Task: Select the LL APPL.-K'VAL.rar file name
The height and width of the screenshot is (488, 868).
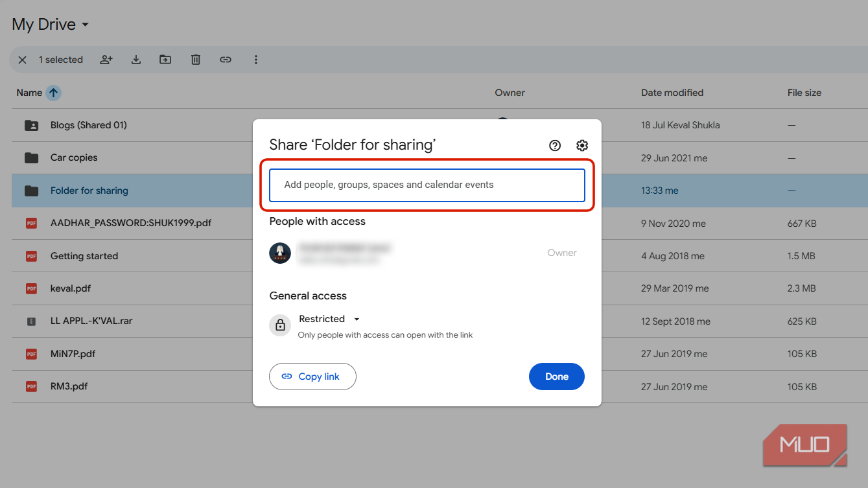Action: (91, 321)
